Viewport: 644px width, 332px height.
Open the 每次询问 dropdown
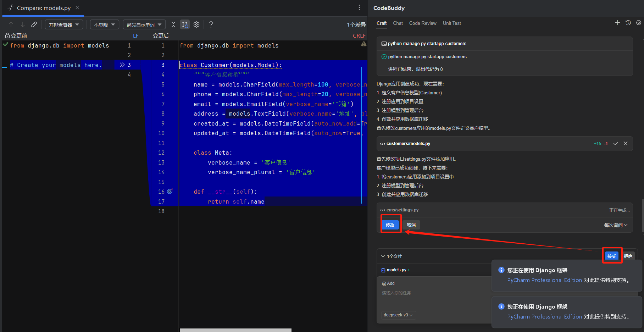616,225
